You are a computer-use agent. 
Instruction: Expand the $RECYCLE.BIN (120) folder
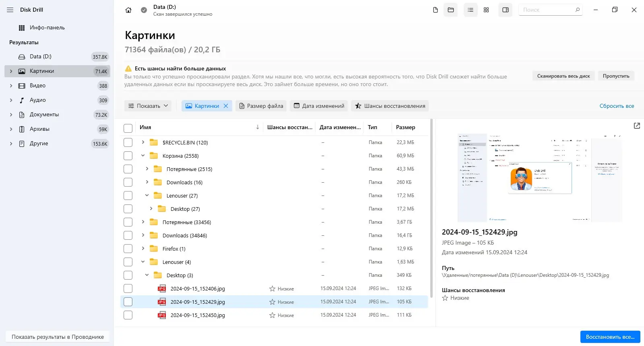[x=143, y=142]
